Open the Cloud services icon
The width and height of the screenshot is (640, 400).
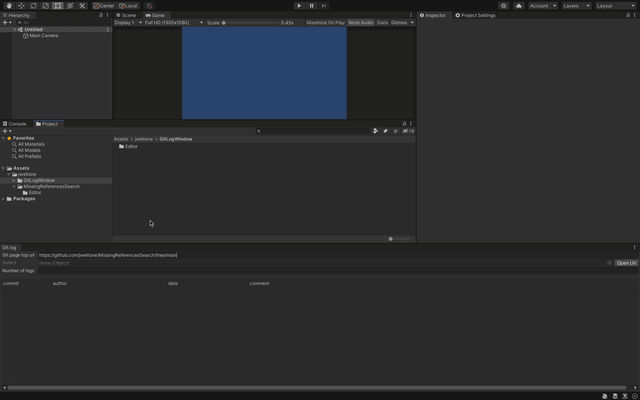519,6
